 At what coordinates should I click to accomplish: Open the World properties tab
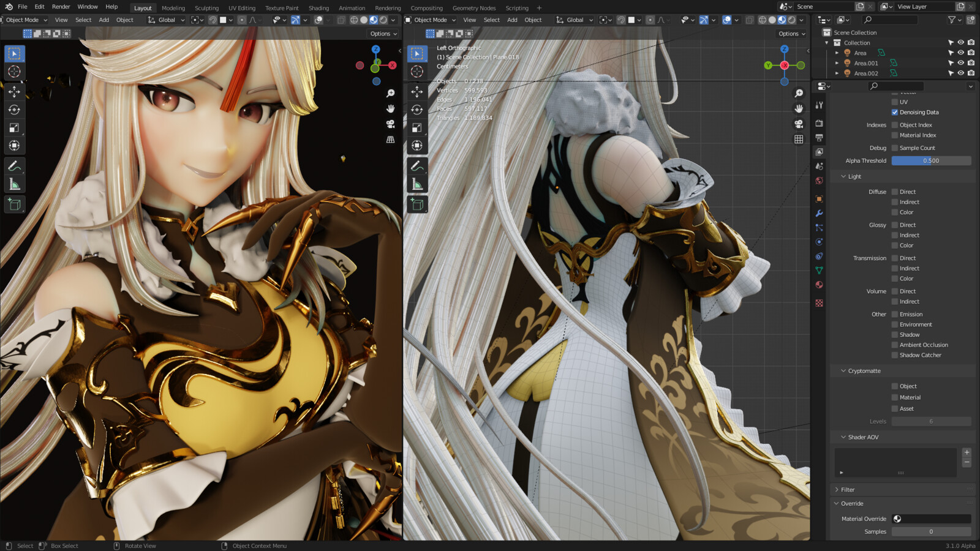[x=819, y=181]
